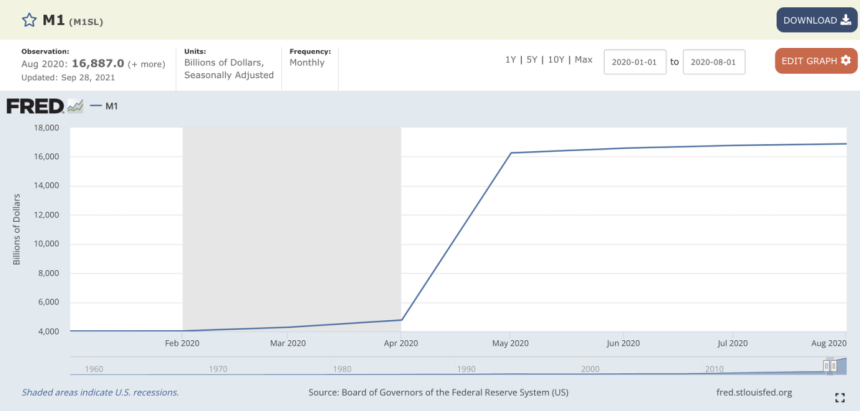Viewport: 860px width, 411px height.
Task: Open the EDIT GRAPH panel
Action: point(816,61)
